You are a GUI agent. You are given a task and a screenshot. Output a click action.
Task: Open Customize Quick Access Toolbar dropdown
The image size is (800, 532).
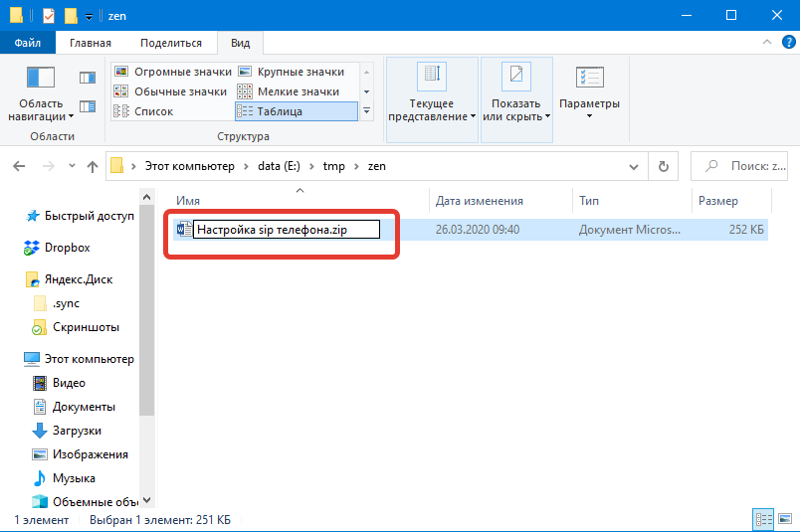(x=89, y=17)
